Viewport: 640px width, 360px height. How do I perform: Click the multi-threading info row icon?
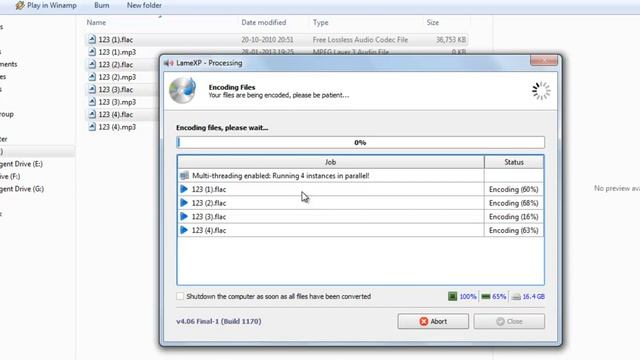point(184,176)
